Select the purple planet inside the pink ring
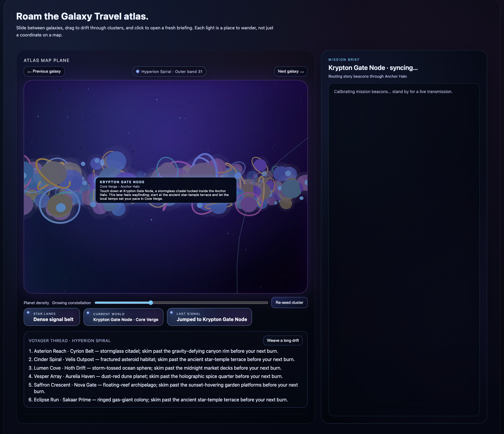This screenshot has width=504, height=434. 248,204
